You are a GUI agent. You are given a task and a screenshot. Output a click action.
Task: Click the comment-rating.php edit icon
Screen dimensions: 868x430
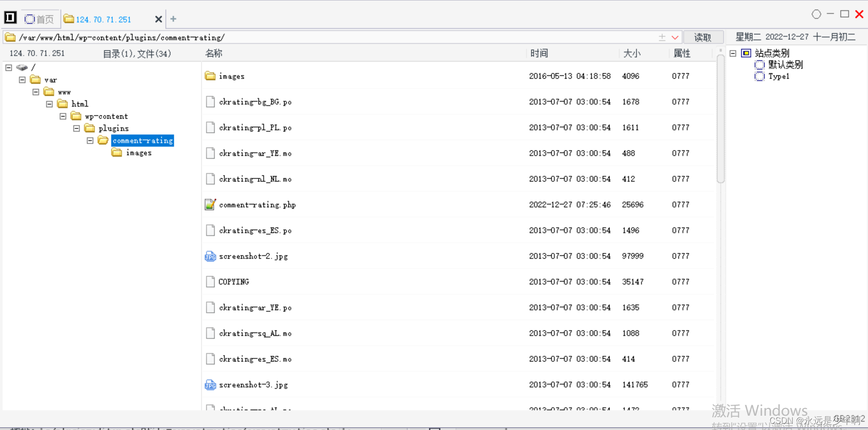(210, 204)
